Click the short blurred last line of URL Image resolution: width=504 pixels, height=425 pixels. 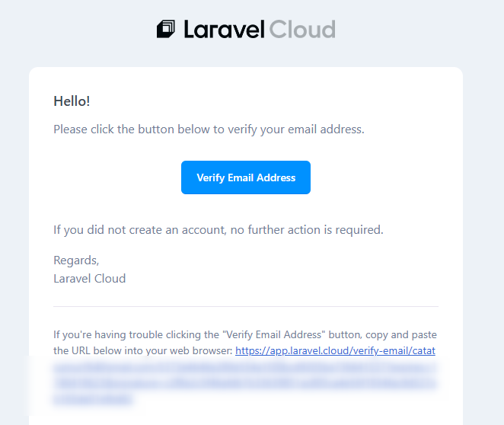pos(93,399)
